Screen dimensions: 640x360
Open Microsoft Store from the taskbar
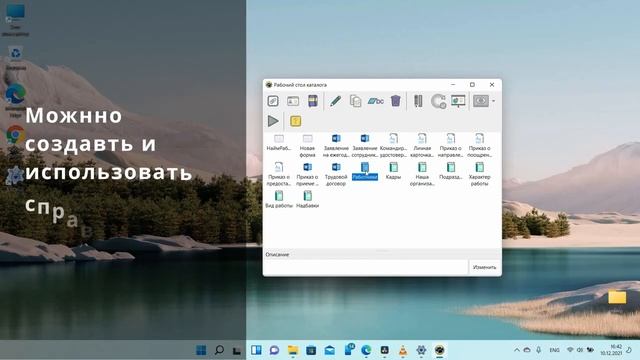311,350
